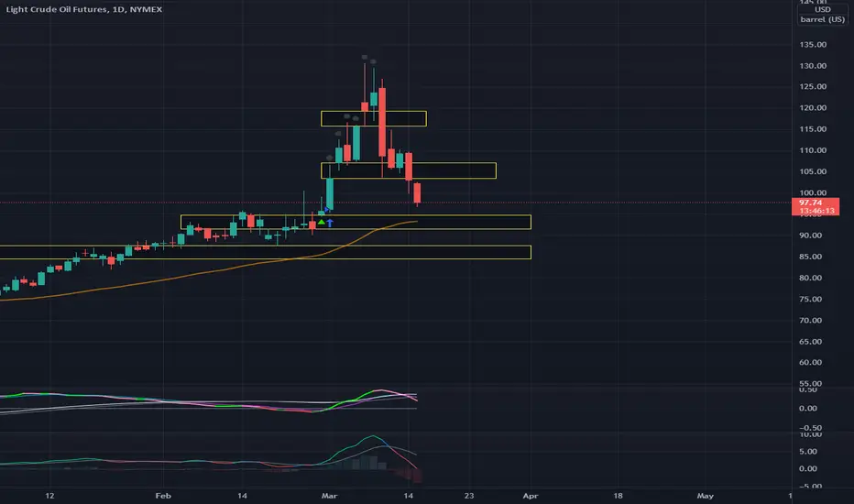Click the 65.00 price axis label
This screenshot has width=854, height=504.
click(810, 342)
